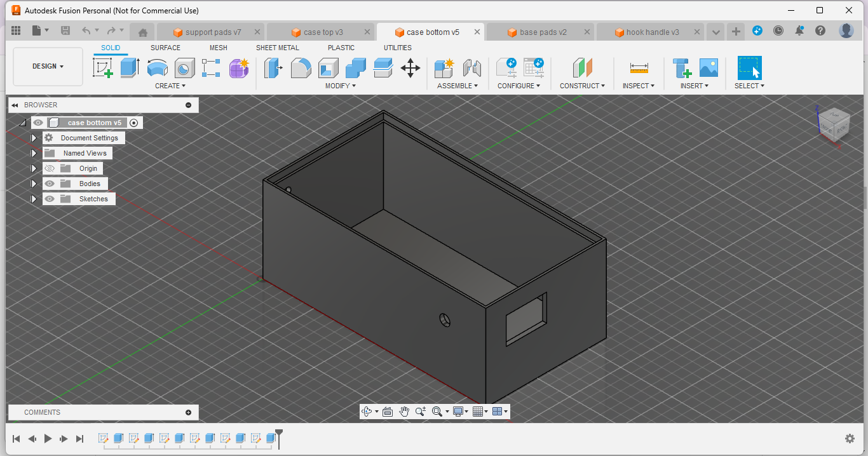Screen dimensions: 868x456
Task: Play the timeline history
Action: coord(48,438)
